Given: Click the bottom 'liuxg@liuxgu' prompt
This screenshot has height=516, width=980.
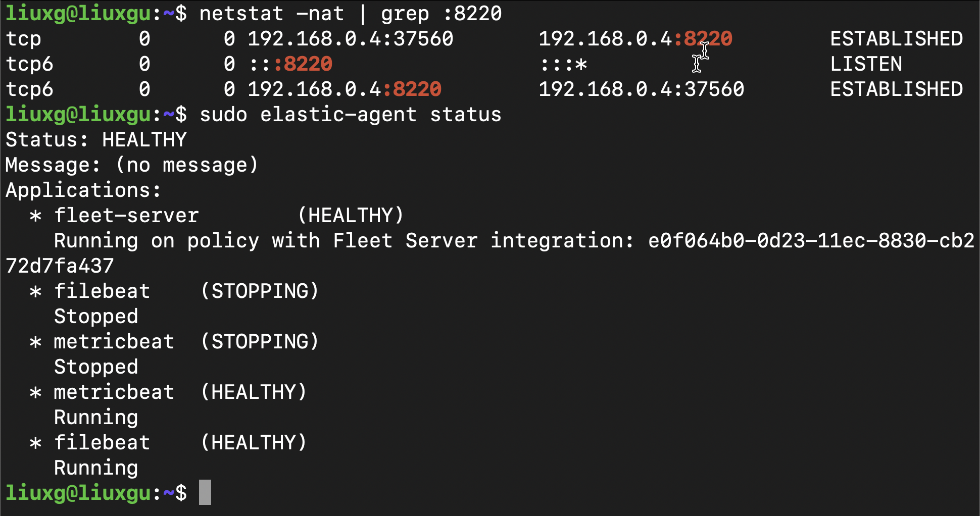Looking at the screenshot, I should (x=78, y=493).
